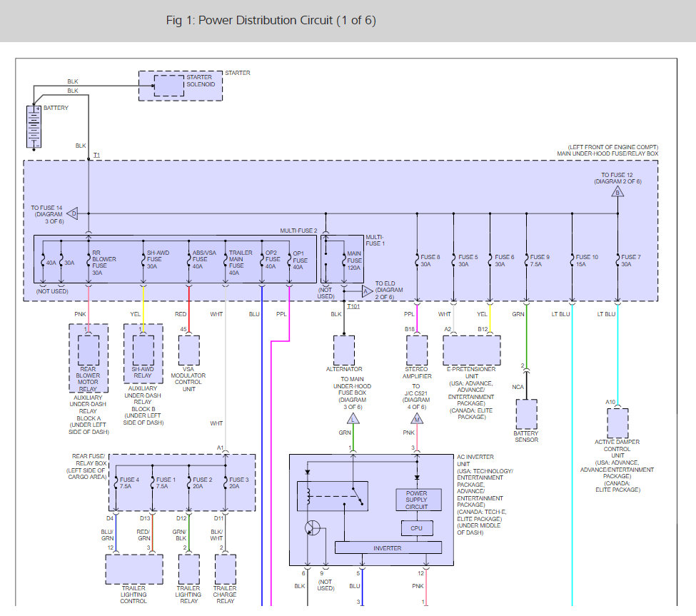Click the VSA Modulator Control Unit box
Screen dimensions: 696x616
(188, 350)
